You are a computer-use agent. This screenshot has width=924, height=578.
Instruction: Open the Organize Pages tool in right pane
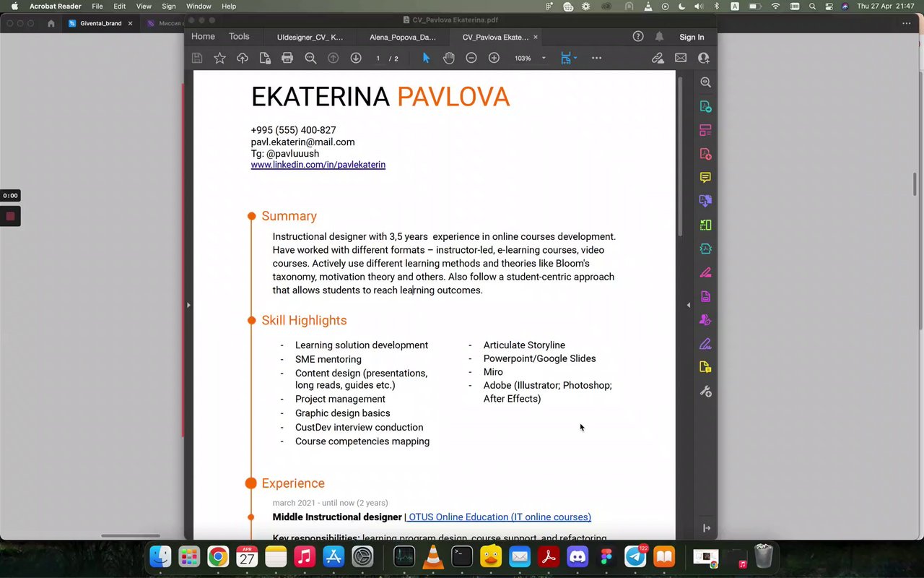[705, 130]
